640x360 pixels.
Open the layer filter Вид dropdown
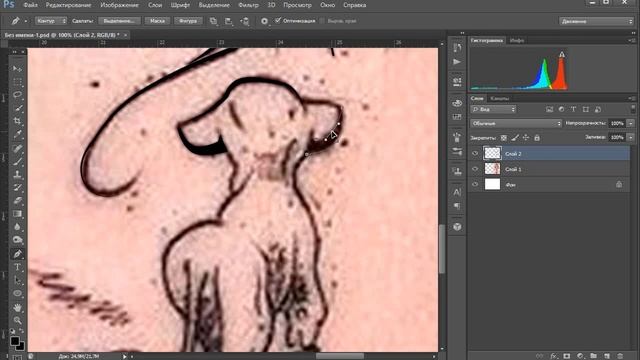tap(493, 109)
